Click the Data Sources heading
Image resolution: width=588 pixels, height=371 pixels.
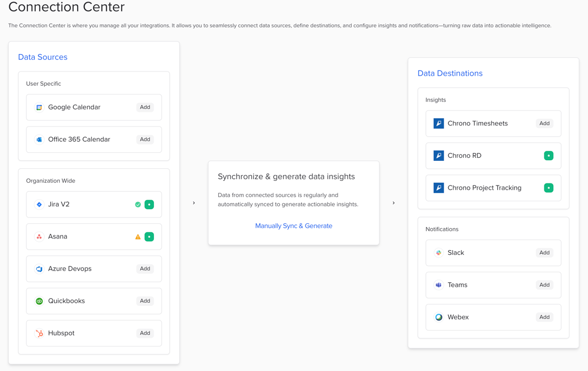point(43,57)
